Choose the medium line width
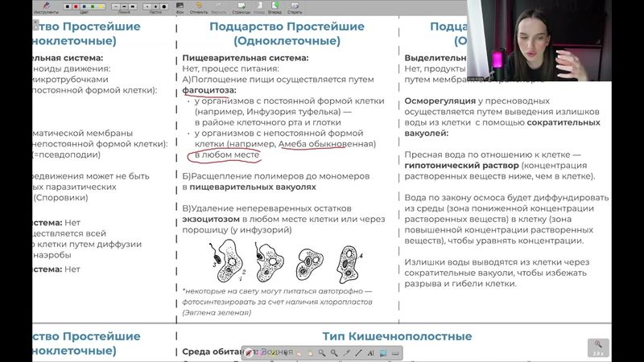This screenshot has height=362, width=644. (124, 6)
